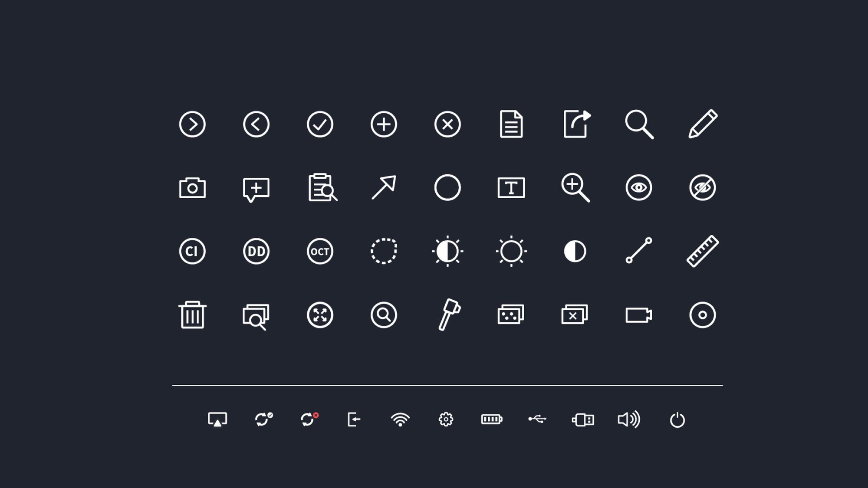Select the camera icon
This screenshot has width=868, height=488.
tap(192, 187)
